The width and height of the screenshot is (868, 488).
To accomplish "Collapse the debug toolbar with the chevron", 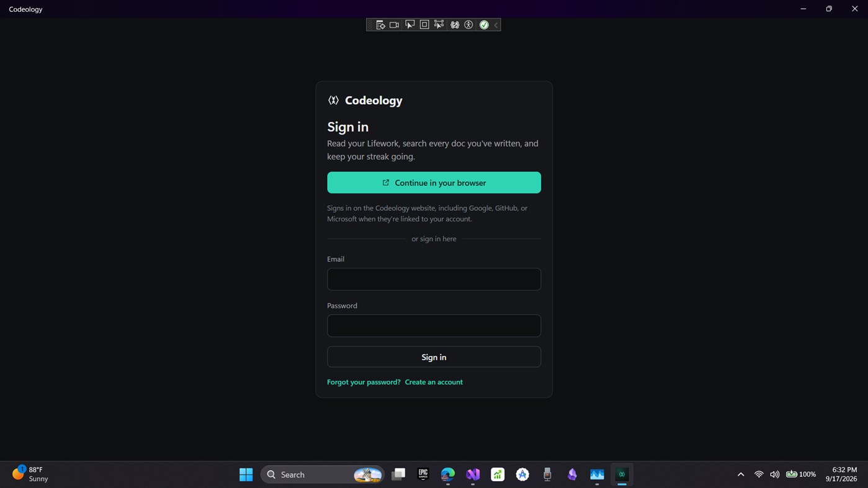I will [x=496, y=25].
